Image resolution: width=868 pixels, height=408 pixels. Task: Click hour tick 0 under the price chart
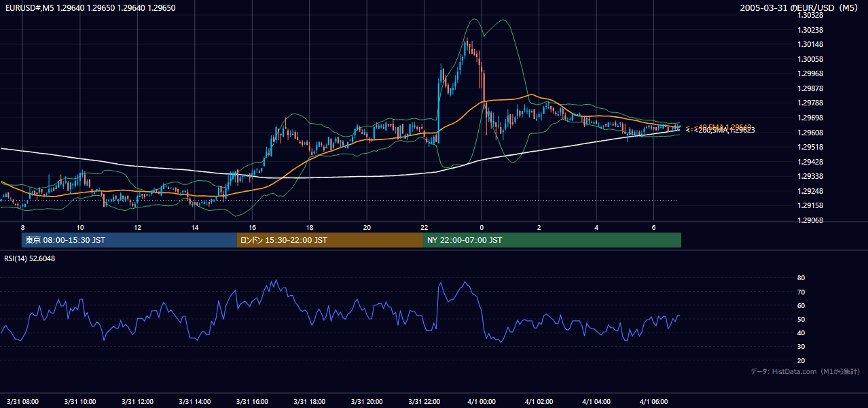click(482, 227)
